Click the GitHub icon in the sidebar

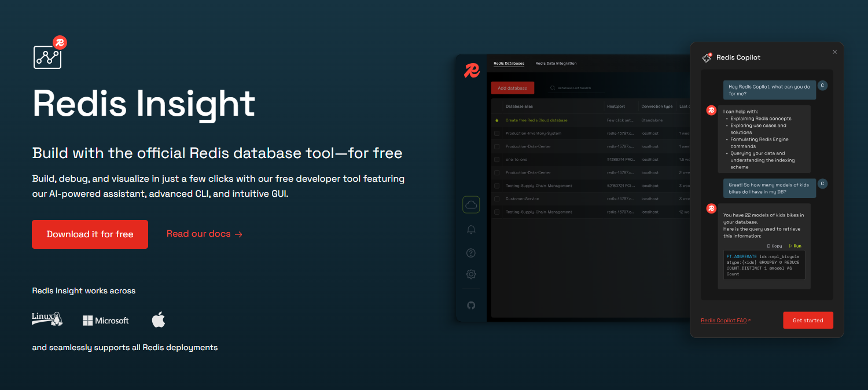(x=471, y=305)
